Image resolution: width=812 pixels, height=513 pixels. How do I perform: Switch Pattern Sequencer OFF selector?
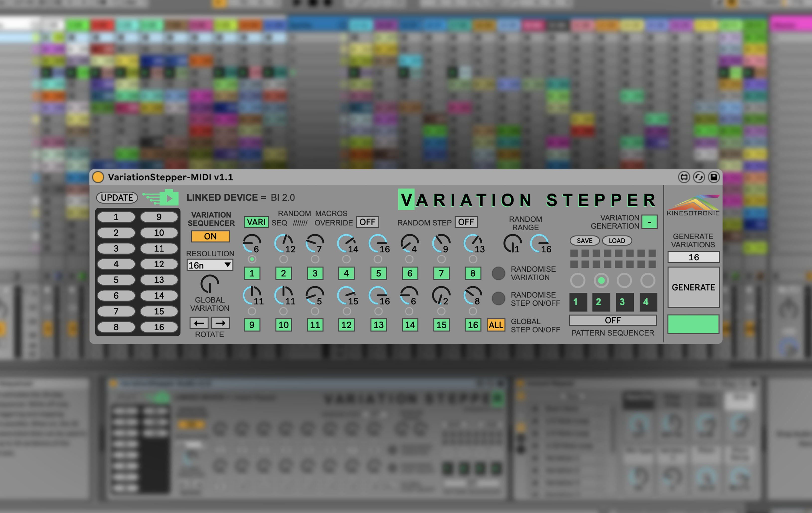click(613, 320)
